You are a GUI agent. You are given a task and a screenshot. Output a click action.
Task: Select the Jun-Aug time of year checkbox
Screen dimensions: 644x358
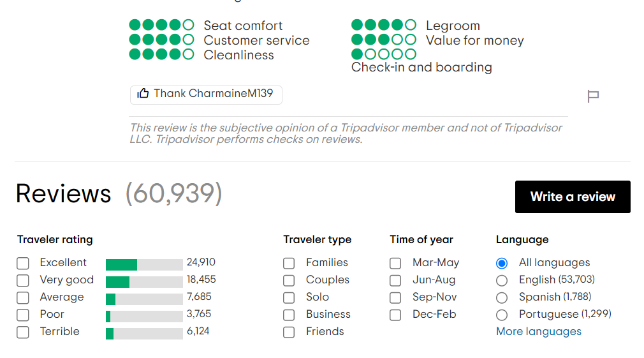395,280
